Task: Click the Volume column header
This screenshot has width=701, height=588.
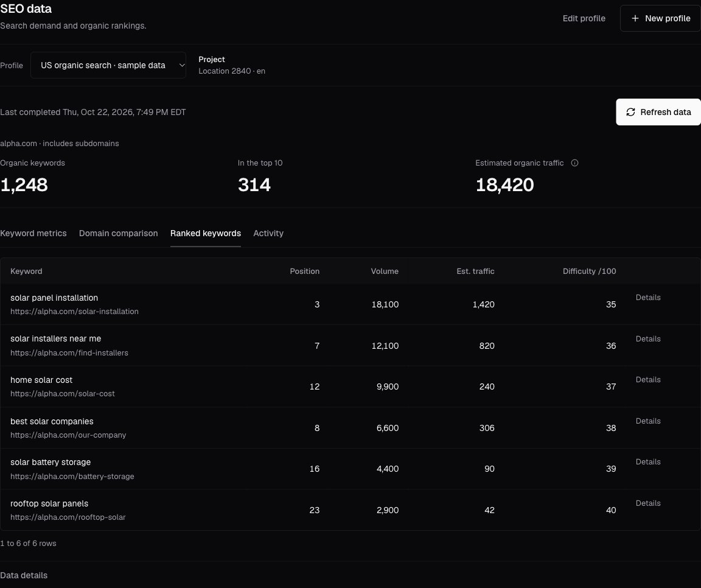Action: (x=385, y=271)
